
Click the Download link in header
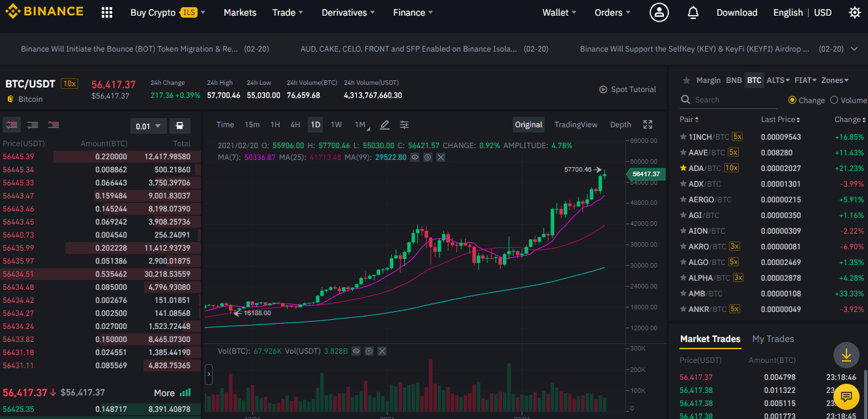click(737, 12)
